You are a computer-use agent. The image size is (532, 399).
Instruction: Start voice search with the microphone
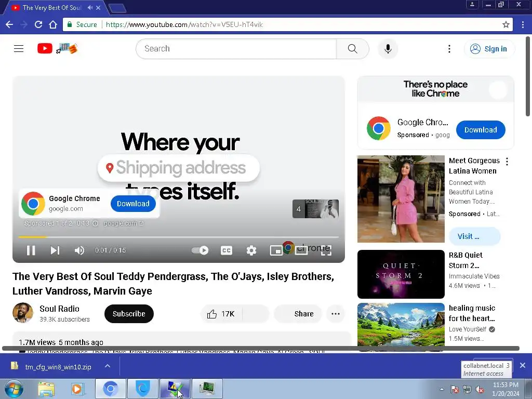[388, 49]
